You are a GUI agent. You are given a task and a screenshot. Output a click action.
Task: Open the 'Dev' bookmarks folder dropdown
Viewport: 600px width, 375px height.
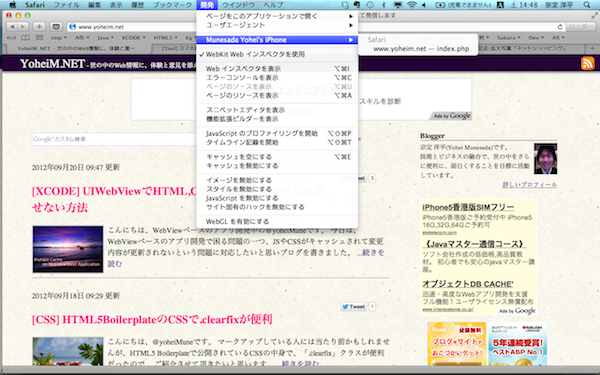tap(536, 38)
